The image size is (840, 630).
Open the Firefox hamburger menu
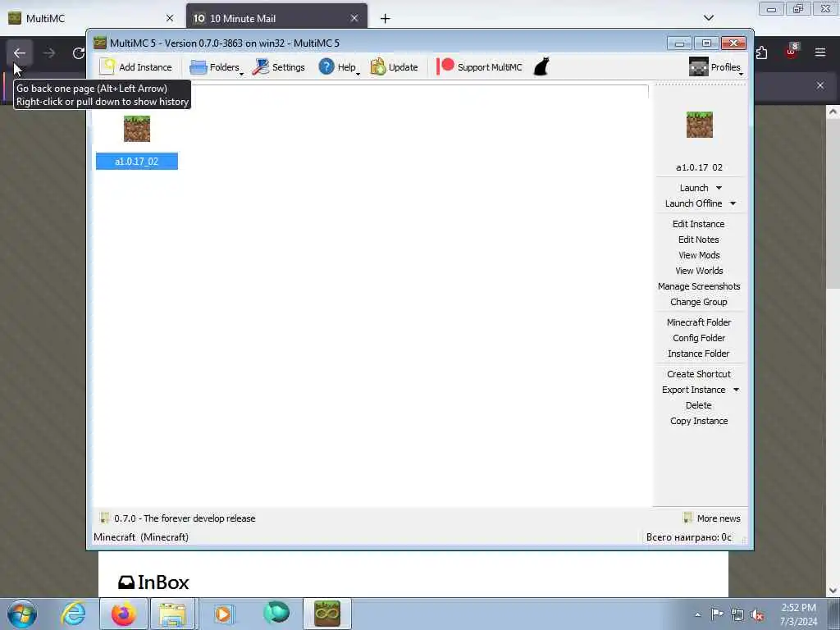(x=819, y=52)
